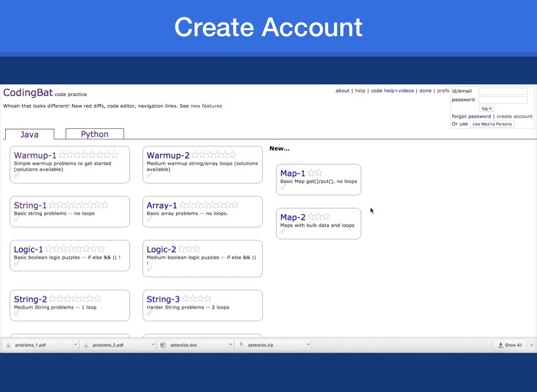Close the downloads bar with X

click(x=531, y=345)
